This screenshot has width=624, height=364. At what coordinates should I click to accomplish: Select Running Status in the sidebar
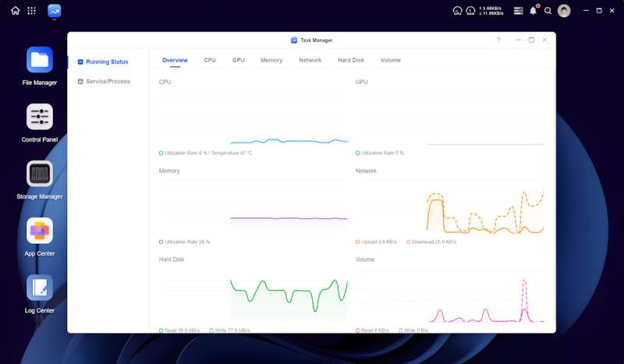pyautogui.click(x=108, y=62)
